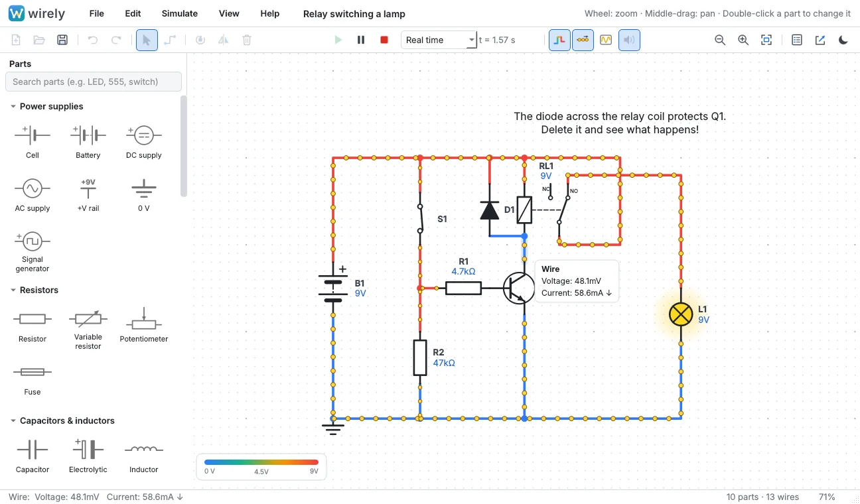Pick the Signal generator part
The height and width of the screenshot is (504, 860).
tap(33, 251)
